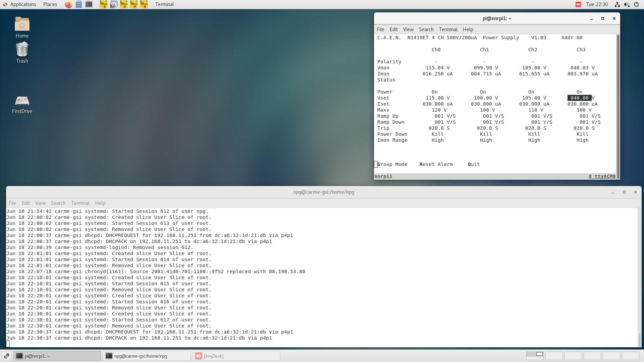Click the power button icon in the tray
This screenshot has width=644, height=362.
[x=636, y=5]
